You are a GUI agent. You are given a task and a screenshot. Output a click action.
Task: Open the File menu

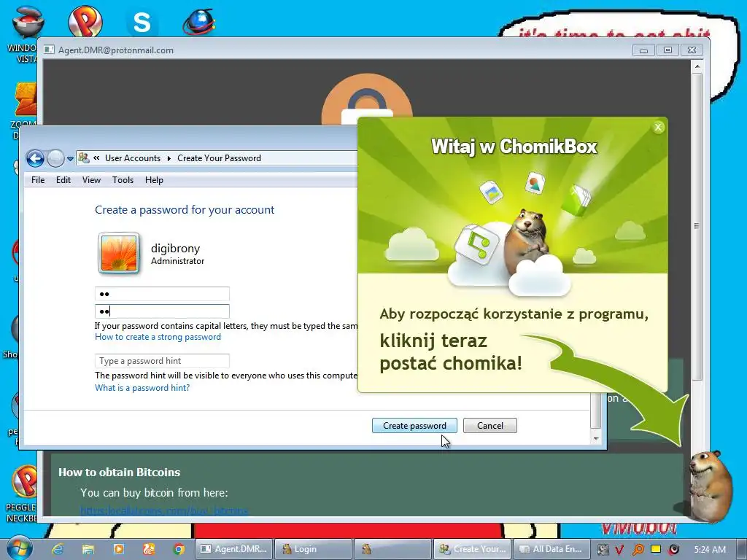point(38,180)
